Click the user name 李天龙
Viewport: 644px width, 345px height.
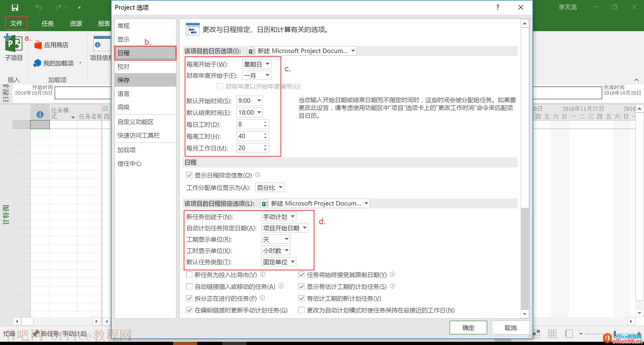coord(568,7)
